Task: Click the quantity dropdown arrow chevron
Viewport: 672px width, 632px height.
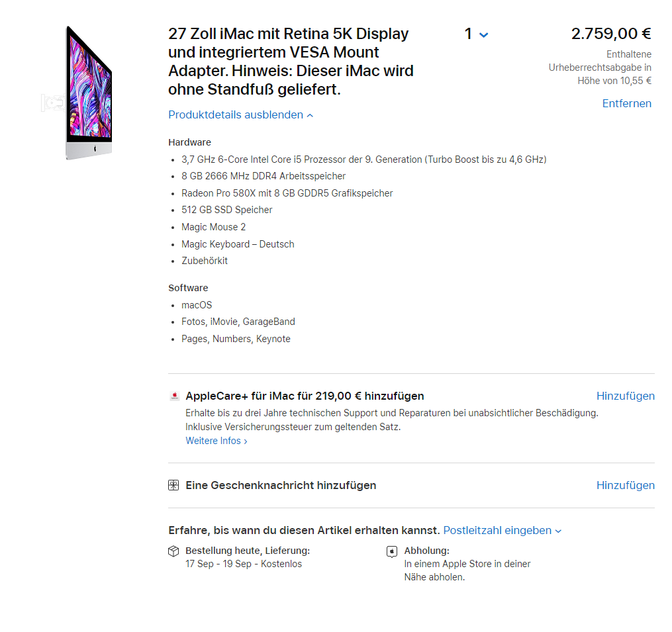Action: click(483, 35)
